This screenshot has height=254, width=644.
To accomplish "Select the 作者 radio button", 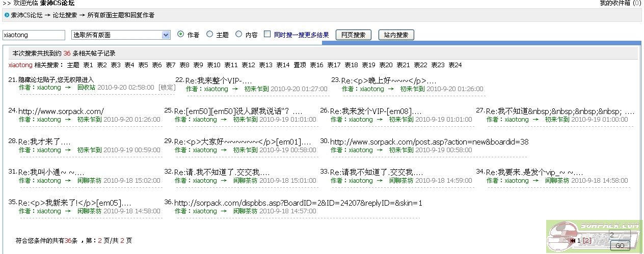I will point(181,35).
